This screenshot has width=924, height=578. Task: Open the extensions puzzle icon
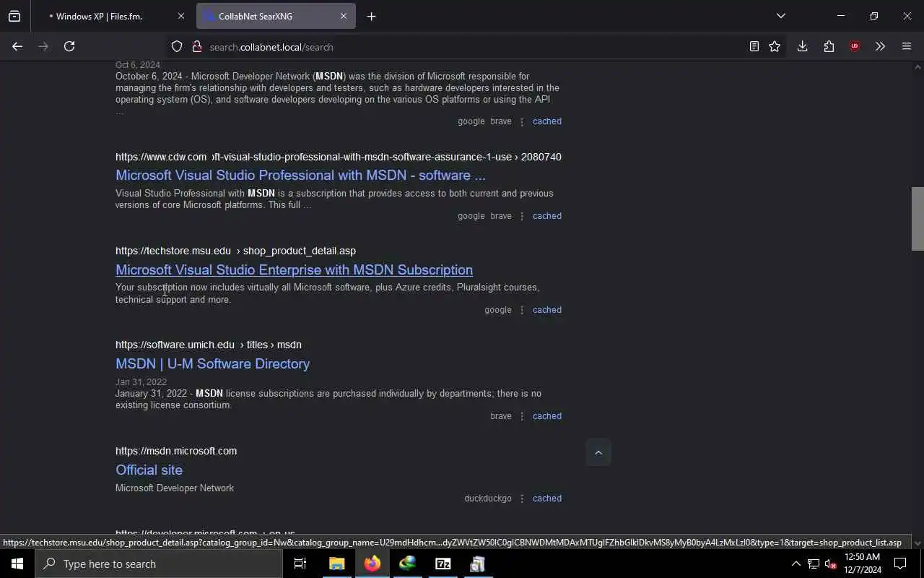(x=829, y=46)
